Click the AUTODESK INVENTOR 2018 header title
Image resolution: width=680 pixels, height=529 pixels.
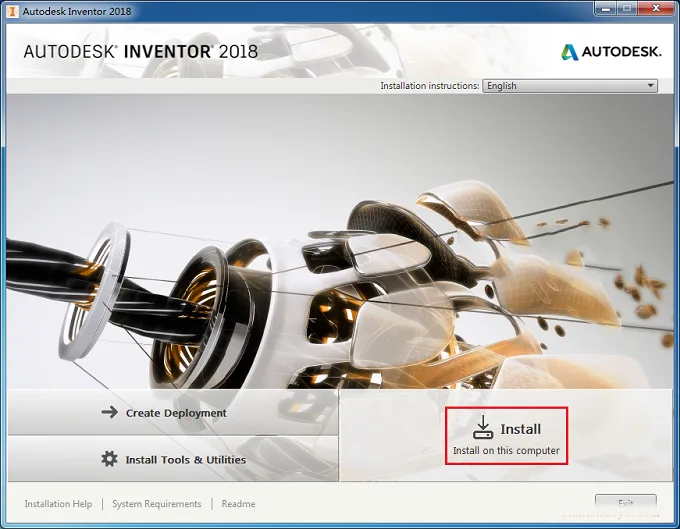[x=141, y=52]
